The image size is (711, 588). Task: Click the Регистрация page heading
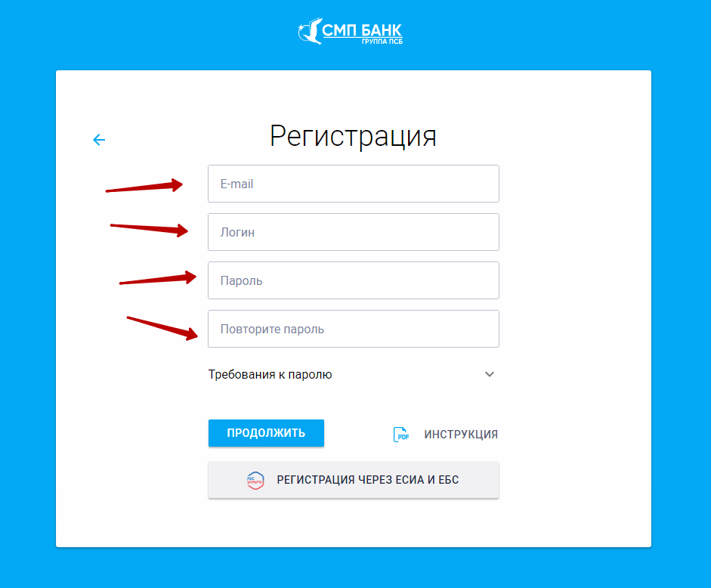353,135
